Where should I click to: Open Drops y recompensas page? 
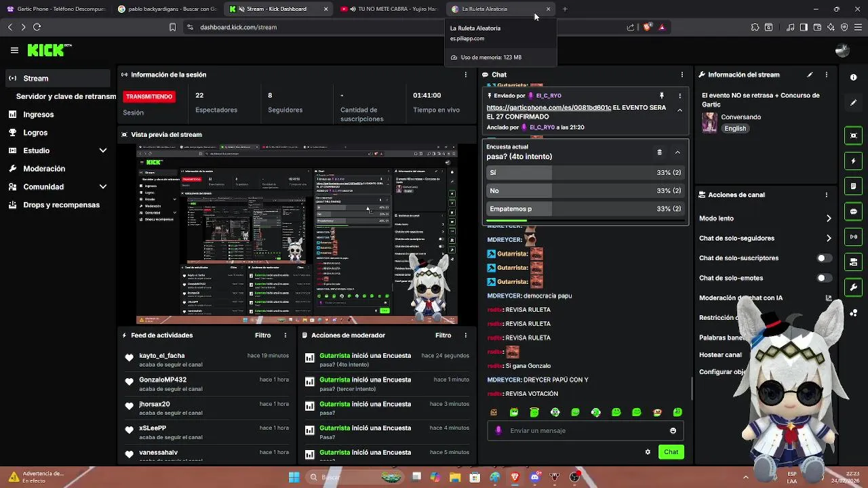pyautogui.click(x=58, y=205)
